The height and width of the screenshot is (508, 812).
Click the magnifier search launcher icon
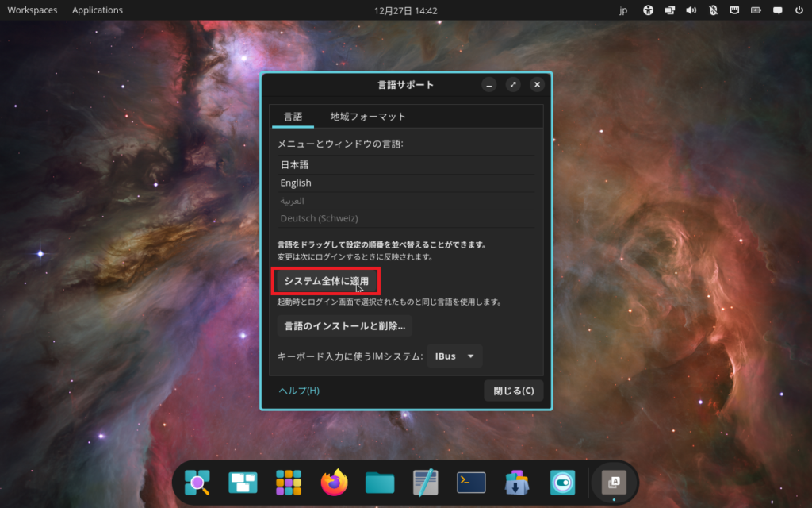(x=197, y=482)
